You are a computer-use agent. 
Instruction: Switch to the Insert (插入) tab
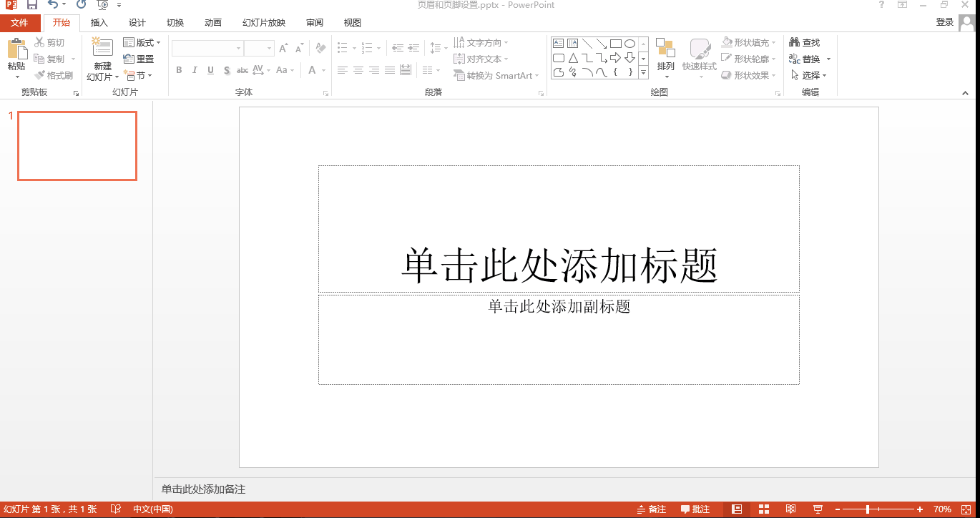[99, 23]
